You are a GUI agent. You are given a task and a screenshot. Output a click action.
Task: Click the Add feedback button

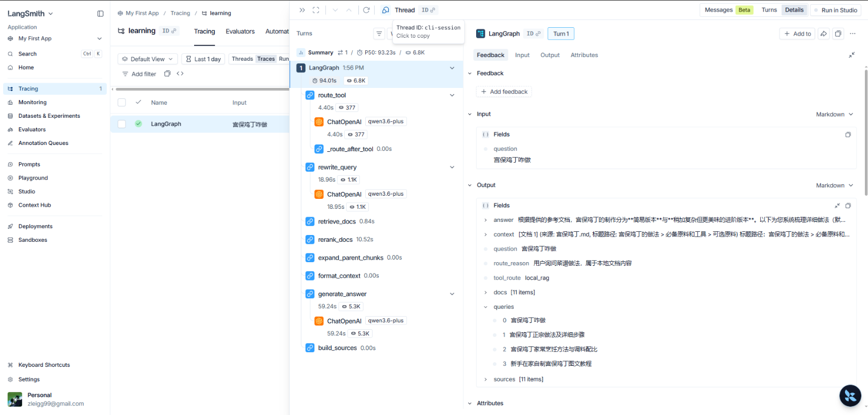[504, 92]
